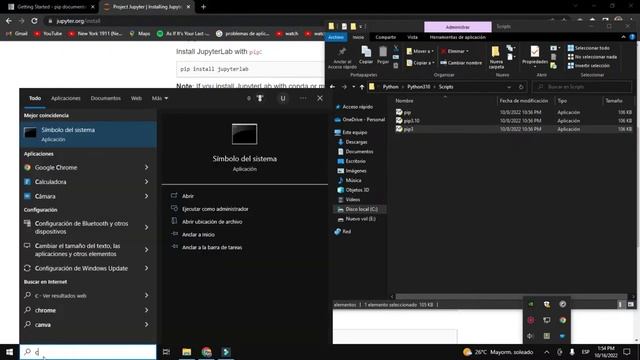640x360 pixels.
Task: Open Eliminar dropdown in ribbon
Action: click(455, 51)
